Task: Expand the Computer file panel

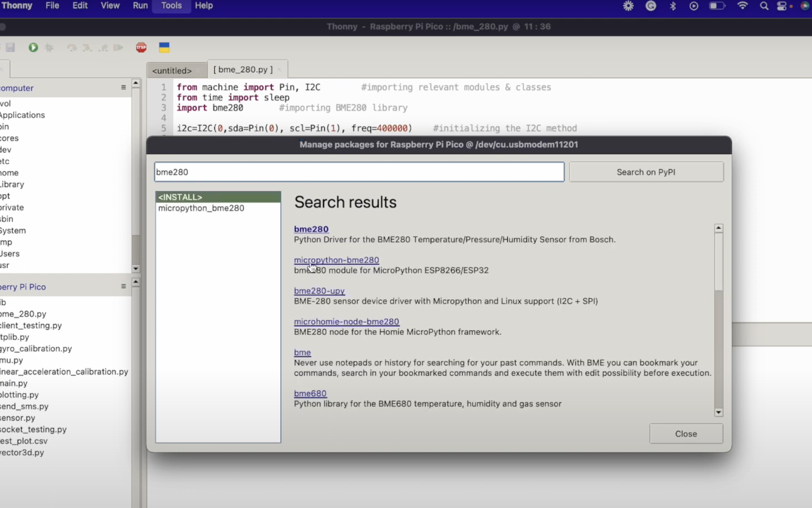Action: click(x=123, y=88)
